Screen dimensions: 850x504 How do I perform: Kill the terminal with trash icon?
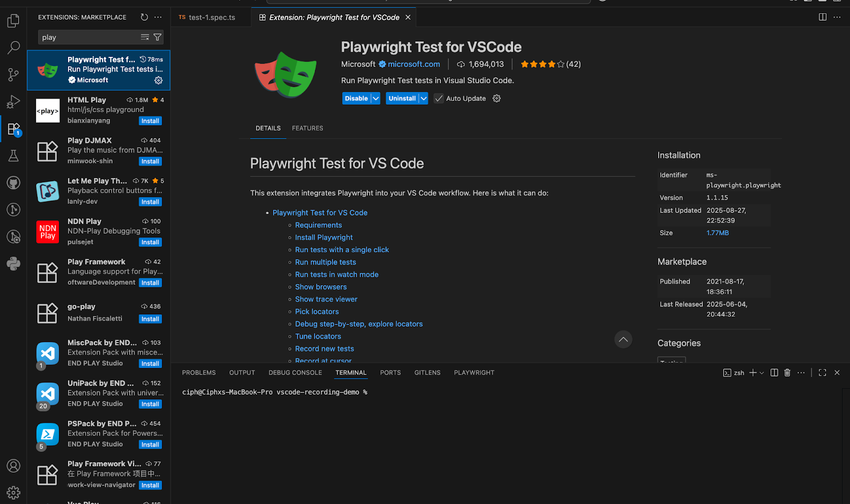pos(787,373)
